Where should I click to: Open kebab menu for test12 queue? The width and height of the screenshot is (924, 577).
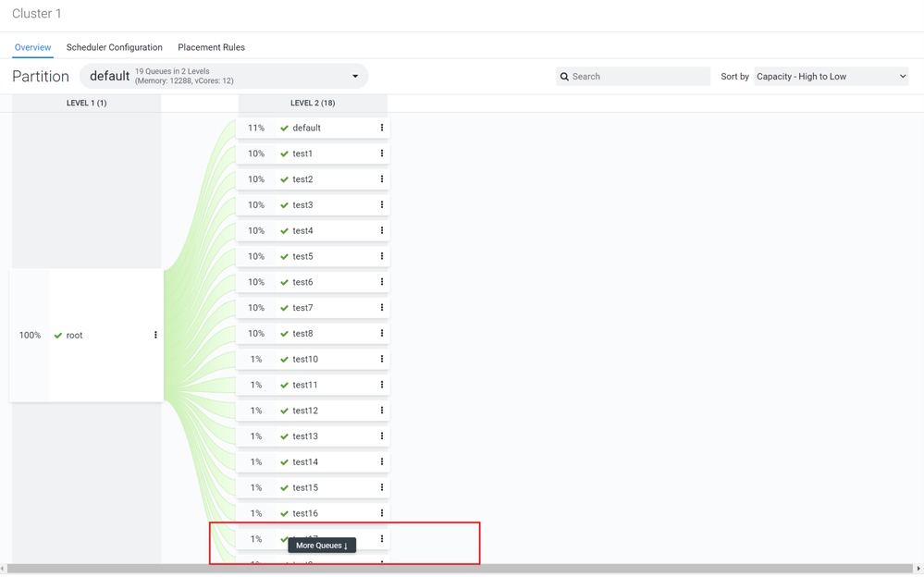coord(382,411)
